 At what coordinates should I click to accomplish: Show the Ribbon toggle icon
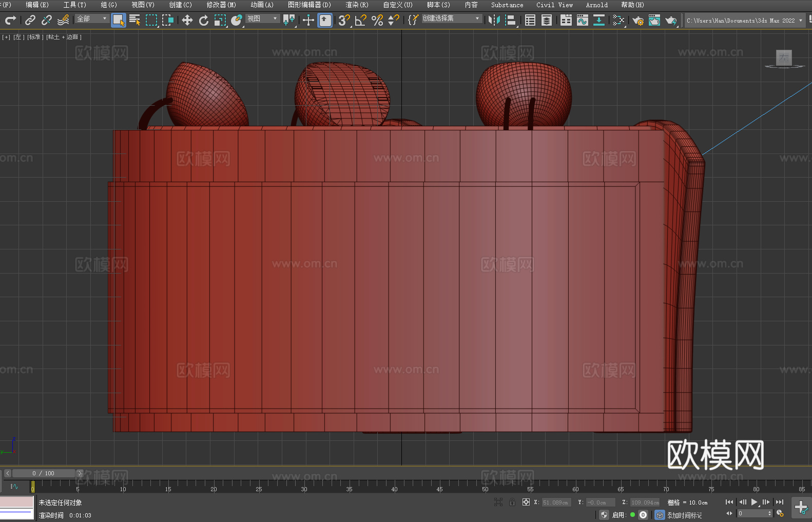[x=566, y=20]
